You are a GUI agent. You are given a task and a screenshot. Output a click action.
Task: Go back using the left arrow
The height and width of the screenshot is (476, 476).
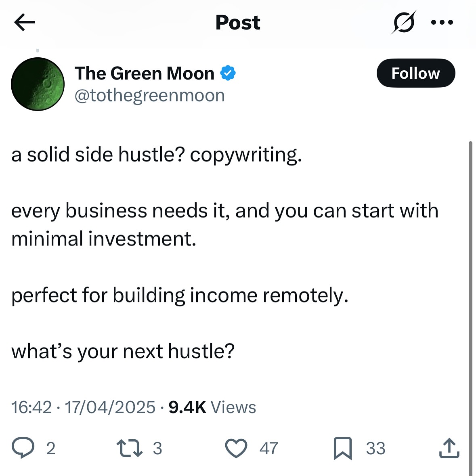25,22
